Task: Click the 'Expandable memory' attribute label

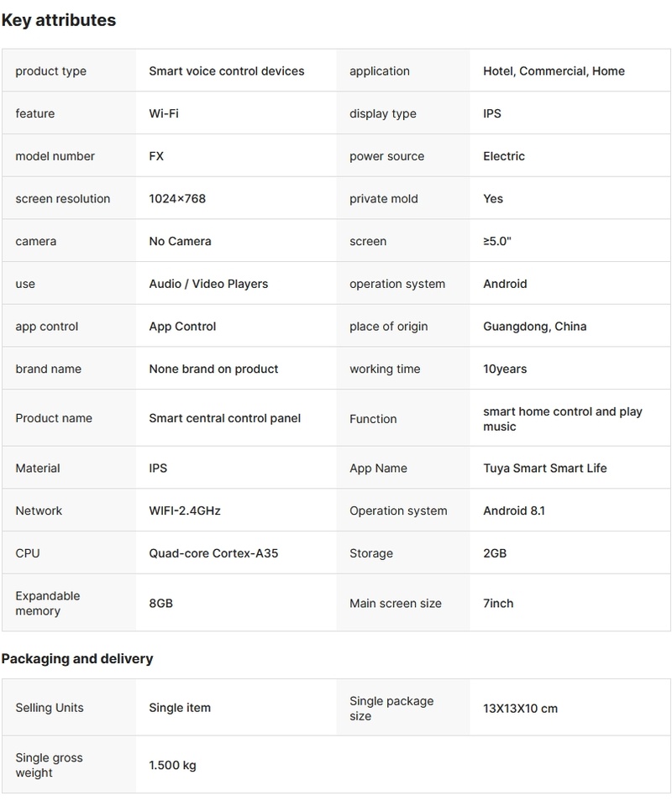Action: (48, 604)
